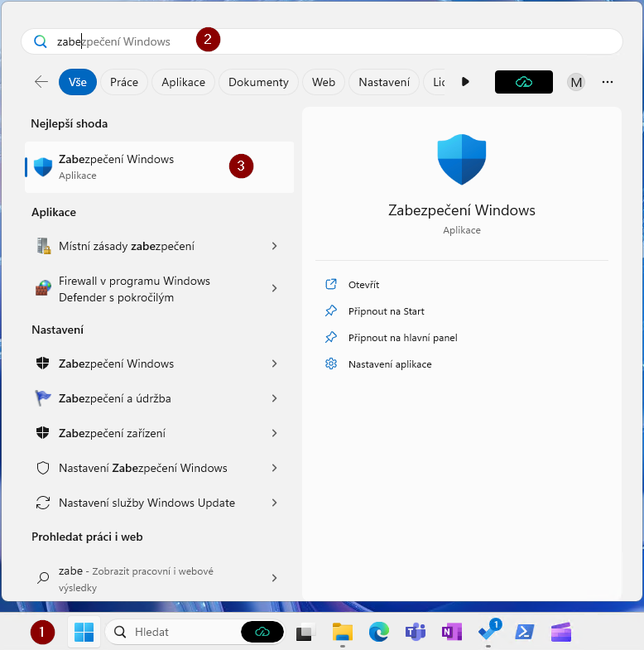Click Otevřít in the preview pane
Screen dimensions: 644x650
[363, 285]
